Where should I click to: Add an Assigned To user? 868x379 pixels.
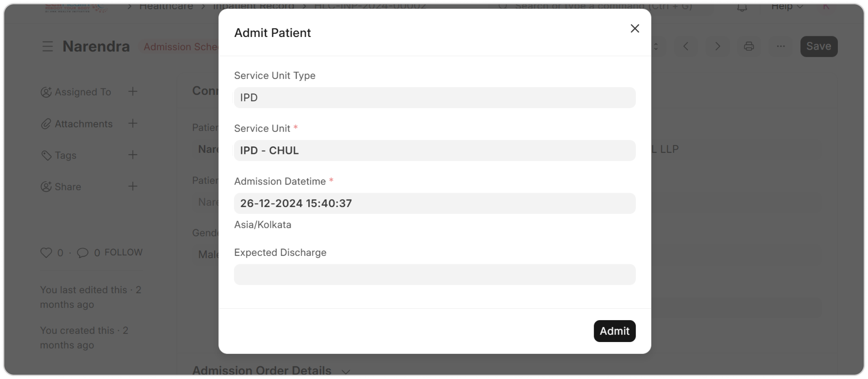pos(133,92)
